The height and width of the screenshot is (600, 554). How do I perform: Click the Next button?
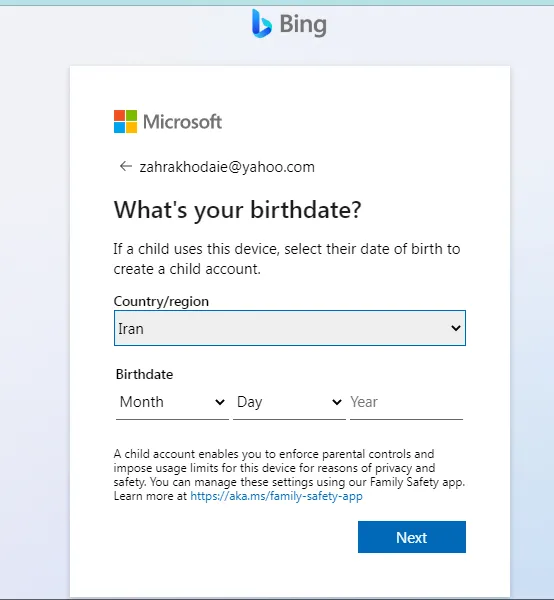412,537
